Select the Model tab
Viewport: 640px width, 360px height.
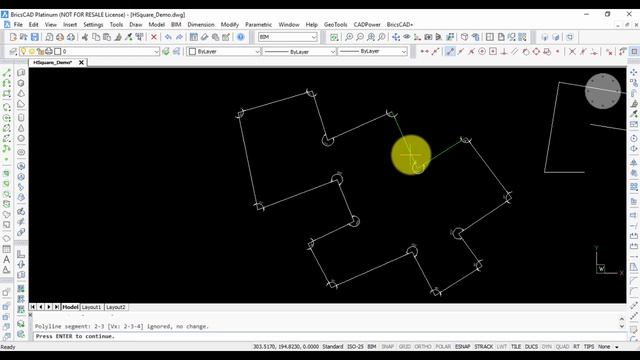click(x=70, y=307)
